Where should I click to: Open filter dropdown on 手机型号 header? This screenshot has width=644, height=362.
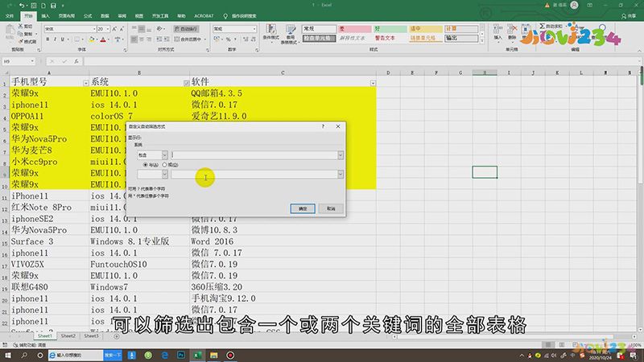[86, 84]
